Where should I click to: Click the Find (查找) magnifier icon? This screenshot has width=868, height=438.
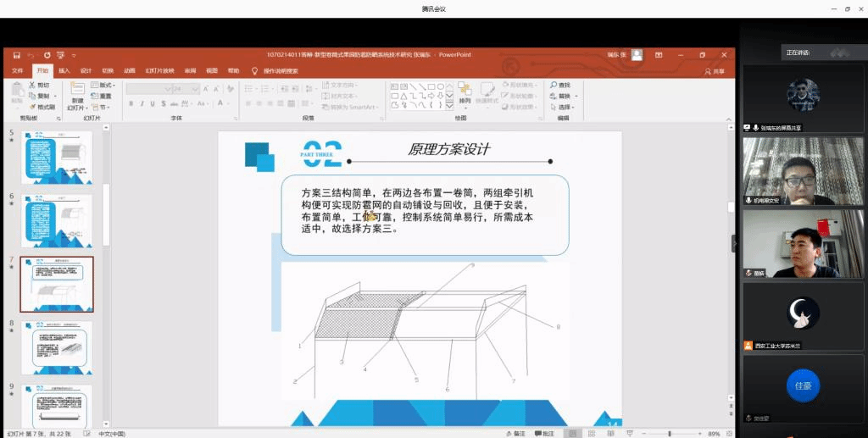[554, 85]
